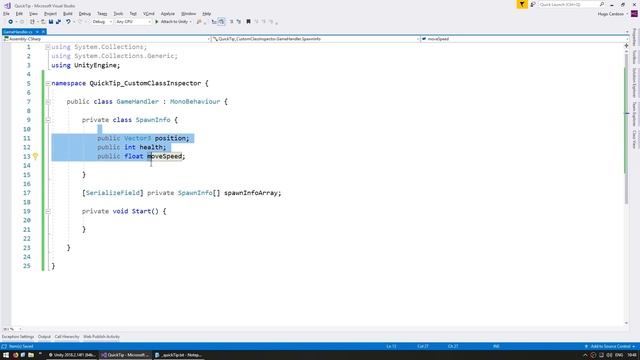Open the File menu
The image size is (640, 360).
click(6, 14)
